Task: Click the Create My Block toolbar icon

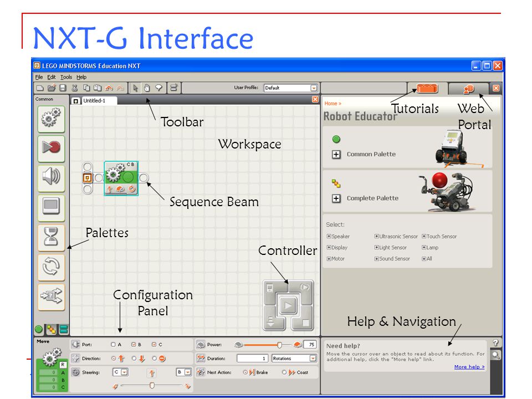Action: (x=173, y=88)
